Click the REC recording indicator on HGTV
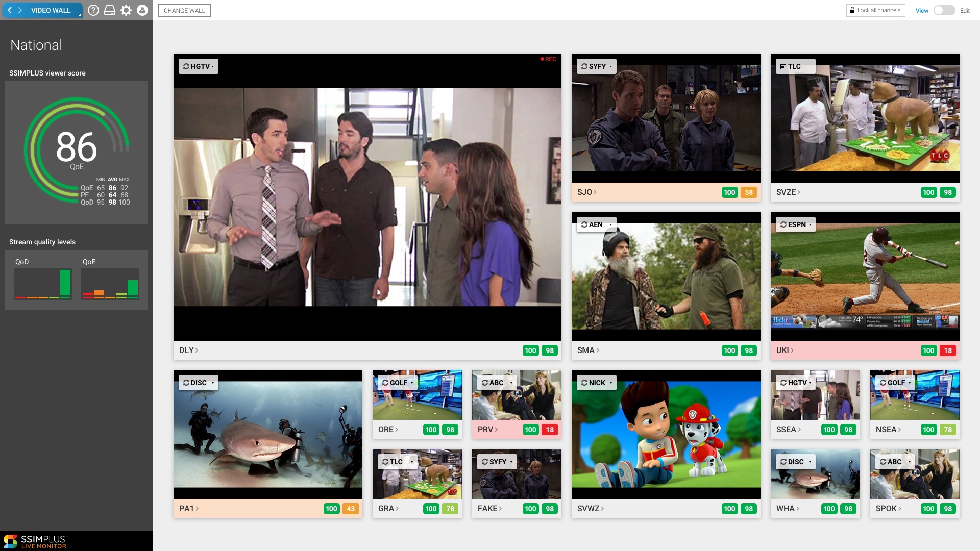Screen dimensions: 980x551 548,59
